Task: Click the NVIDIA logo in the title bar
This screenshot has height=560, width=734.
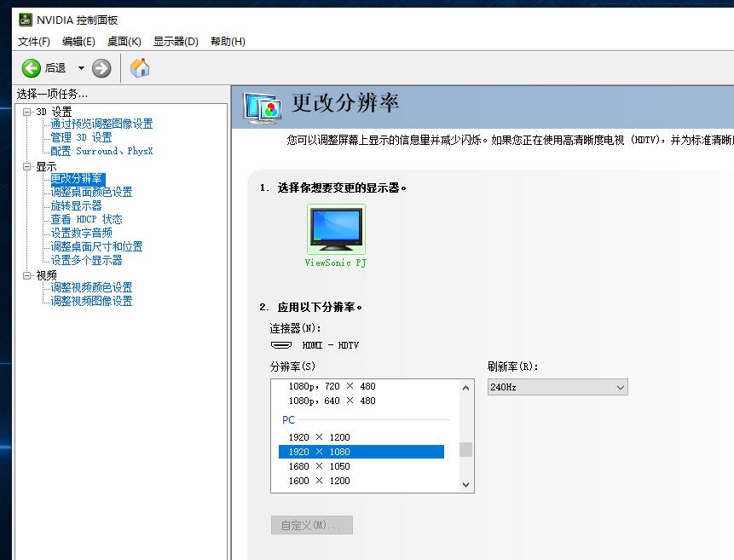Action: 25,19
